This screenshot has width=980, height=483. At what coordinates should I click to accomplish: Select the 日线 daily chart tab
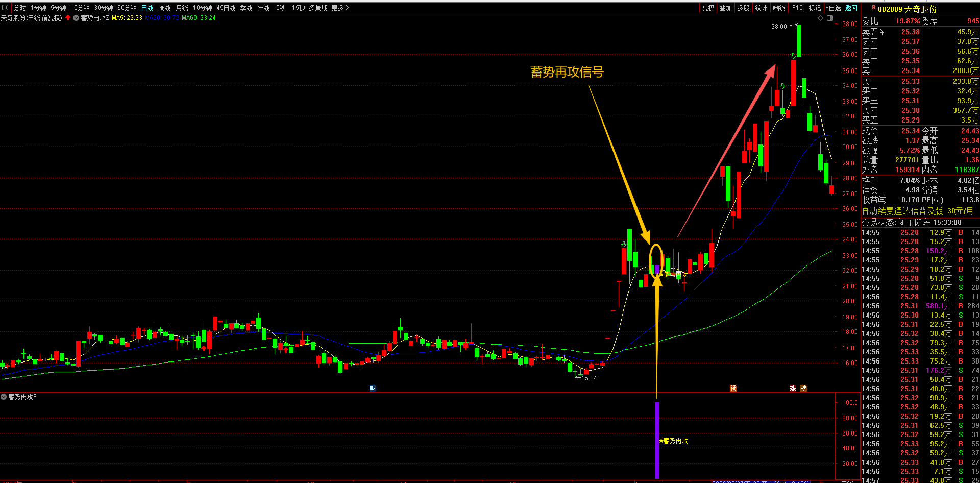148,8
